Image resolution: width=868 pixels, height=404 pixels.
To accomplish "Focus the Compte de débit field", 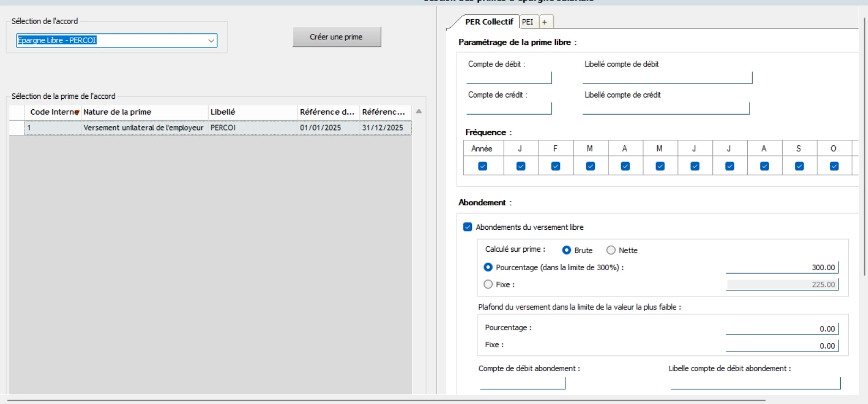I will tap(509, 78).
